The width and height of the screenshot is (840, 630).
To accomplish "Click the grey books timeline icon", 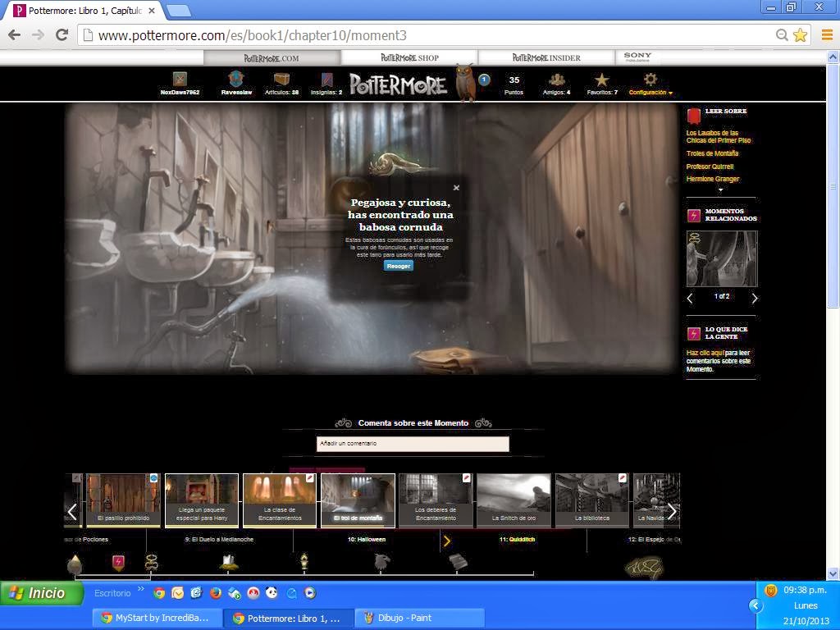I will pyautogui.click(x=458, y=562).
